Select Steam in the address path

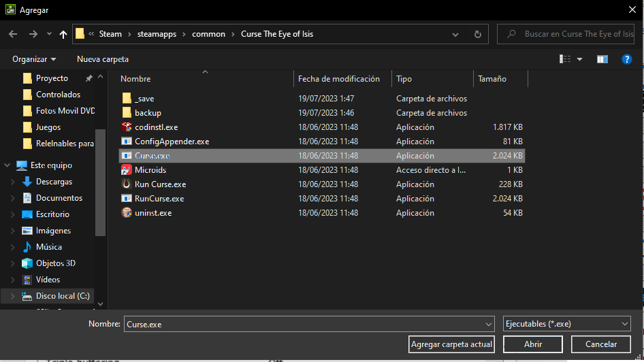(x=110, y=34)
